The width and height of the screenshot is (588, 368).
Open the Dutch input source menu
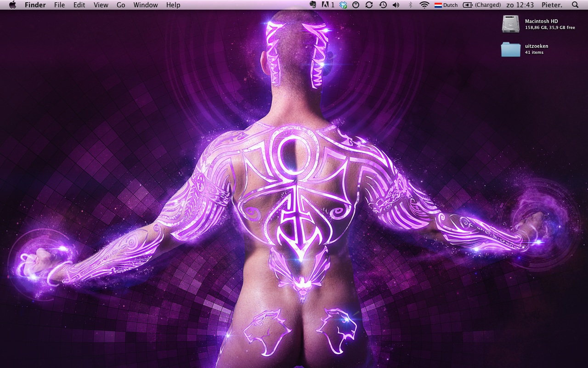[x=446, y=5]
